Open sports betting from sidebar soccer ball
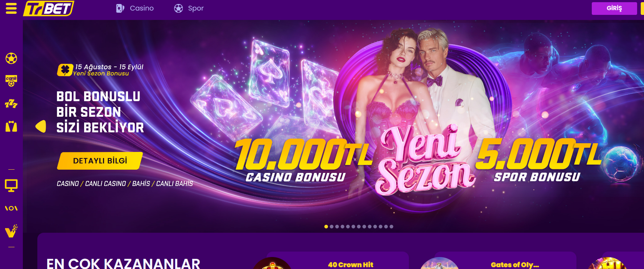Viewport: 644px width, 269px height. [x=11, y=58]
